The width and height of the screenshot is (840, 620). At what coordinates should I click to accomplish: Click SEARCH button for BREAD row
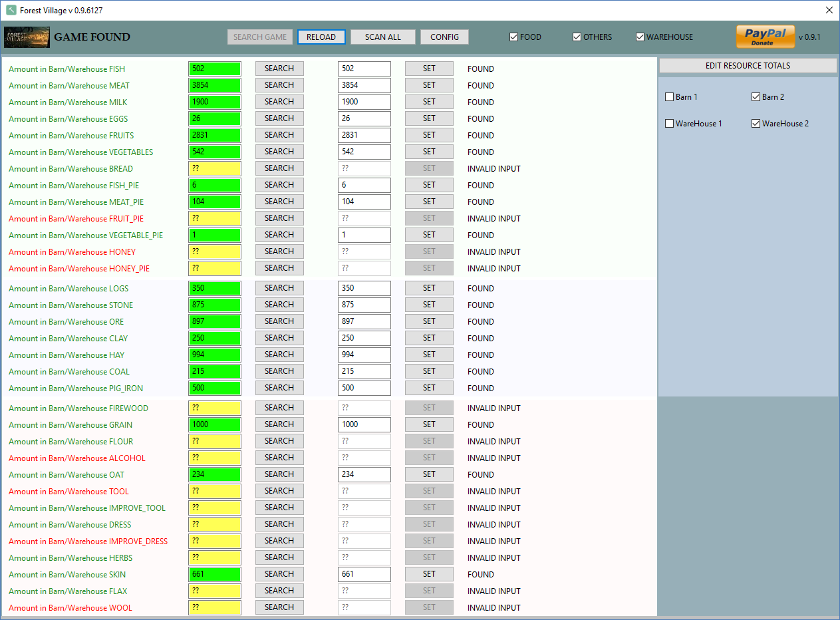pos(279,168)
